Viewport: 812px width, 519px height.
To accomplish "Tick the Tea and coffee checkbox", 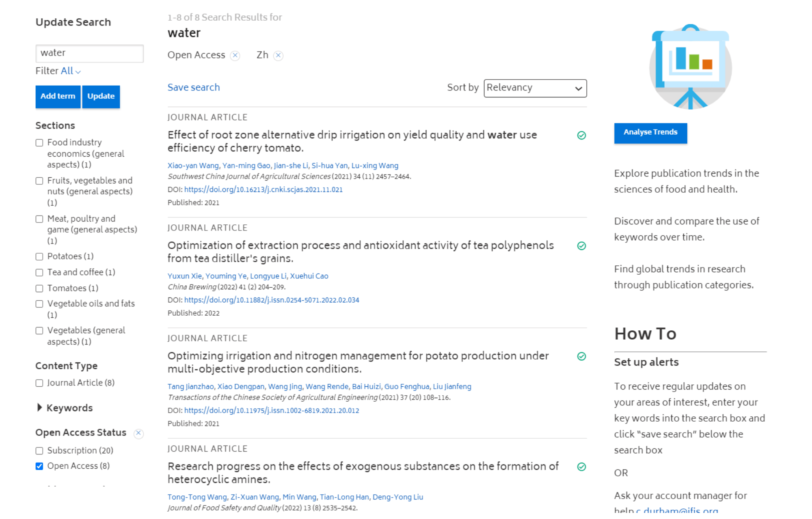I will pos(39,273).
